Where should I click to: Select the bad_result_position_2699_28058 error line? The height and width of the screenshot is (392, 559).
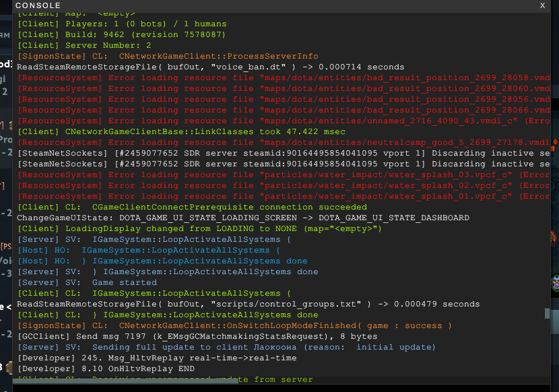click(x=284, y=77)
